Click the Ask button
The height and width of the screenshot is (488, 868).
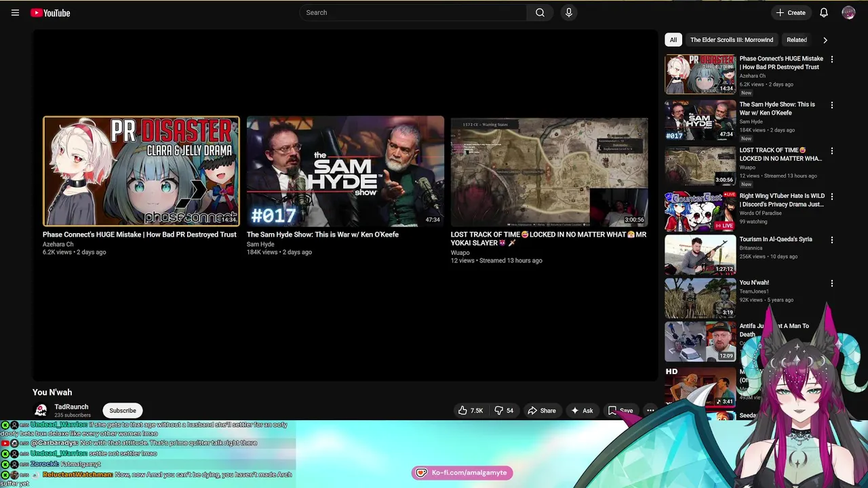point(582,410)
